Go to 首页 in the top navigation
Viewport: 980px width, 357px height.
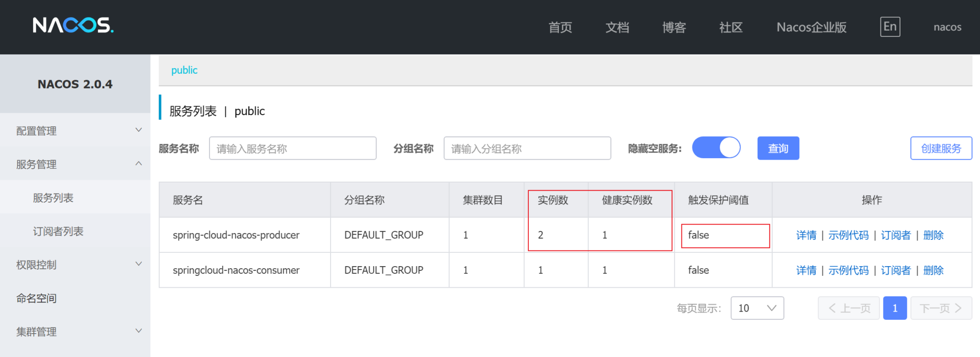click(x=560, y=27)
